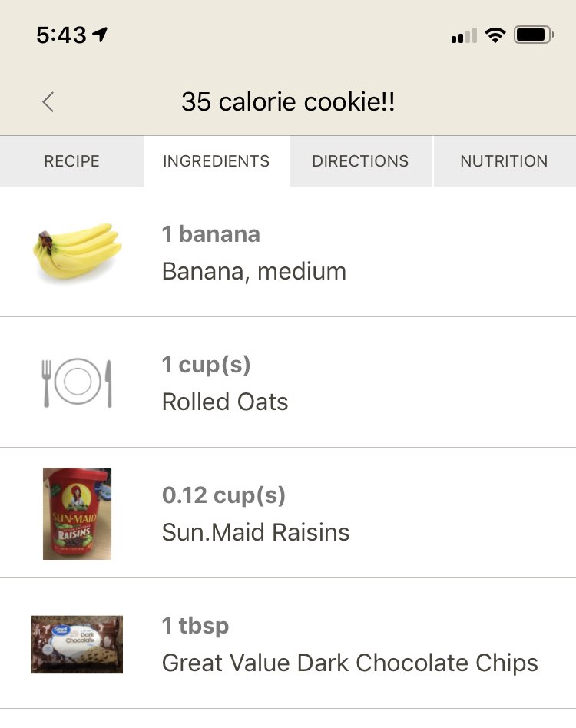Open the Sun.Maid Raisins ingredient

(x=256, y=532)
